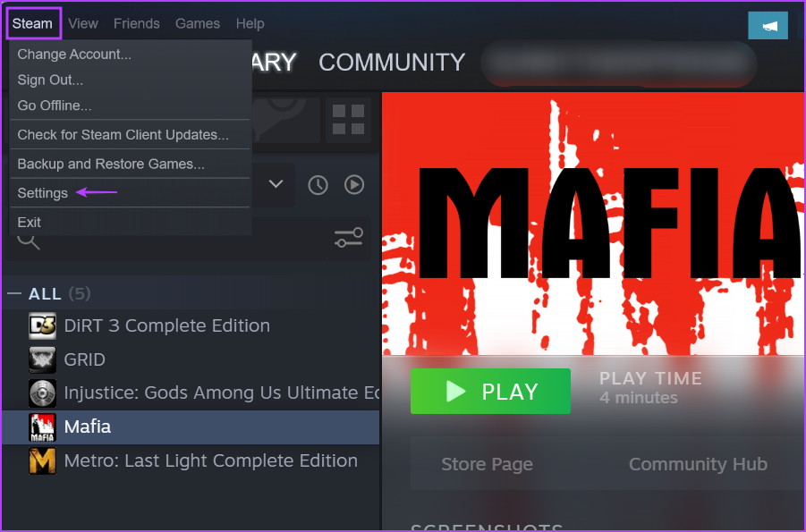Click the GRID game icon in the list
This screenshot has width=806, height=532.
(42, 359)
